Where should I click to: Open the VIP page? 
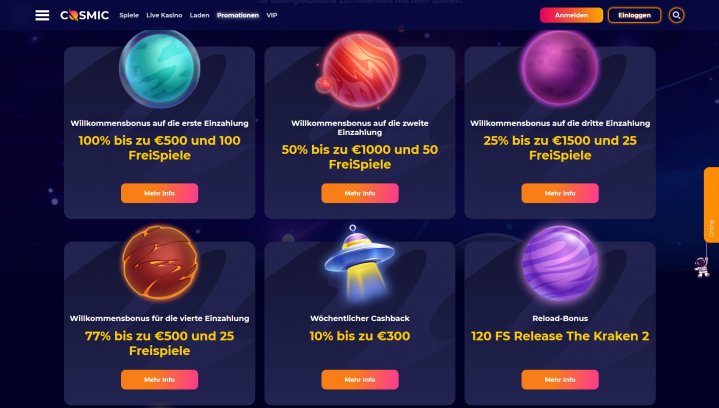(272, 15)
